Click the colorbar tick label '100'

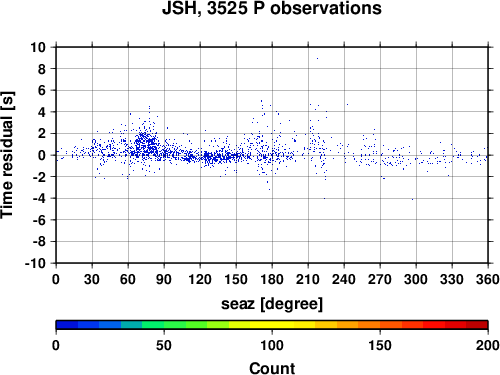point(272,345)
